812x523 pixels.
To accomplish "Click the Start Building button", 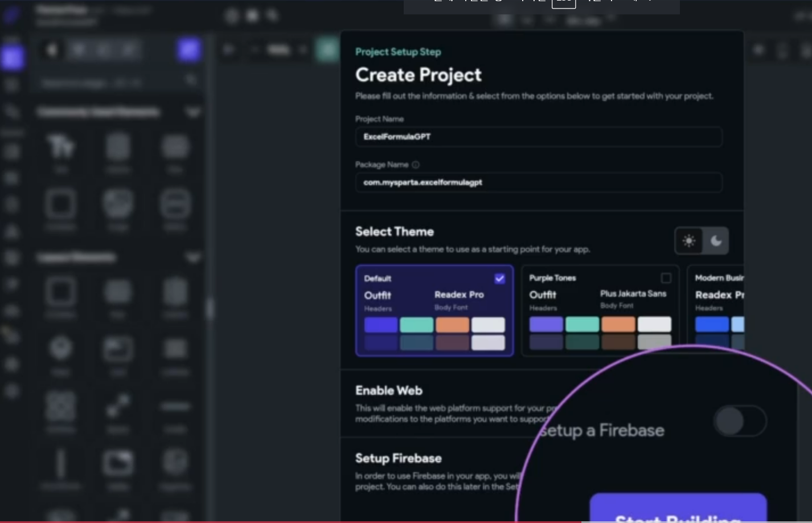I will [678, 508].
